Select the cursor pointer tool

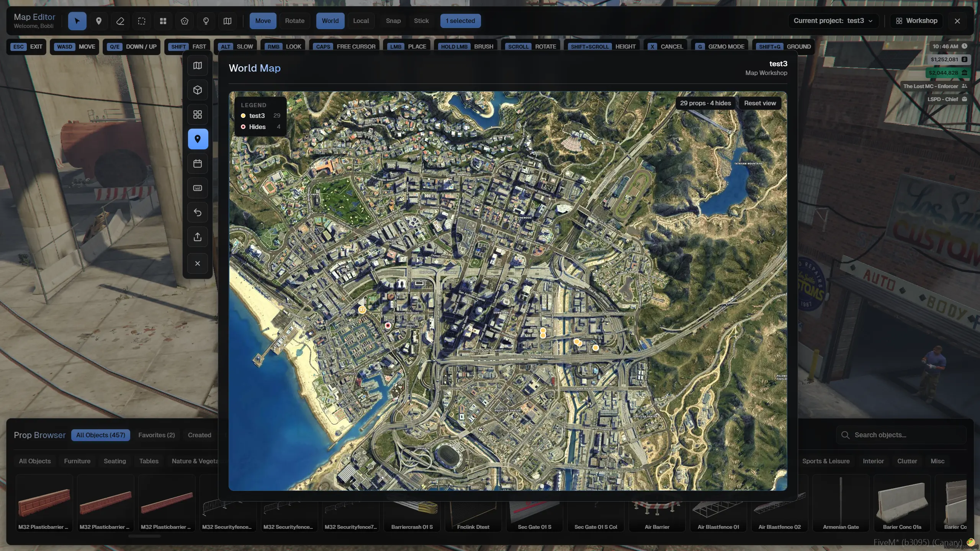(77, 21)
